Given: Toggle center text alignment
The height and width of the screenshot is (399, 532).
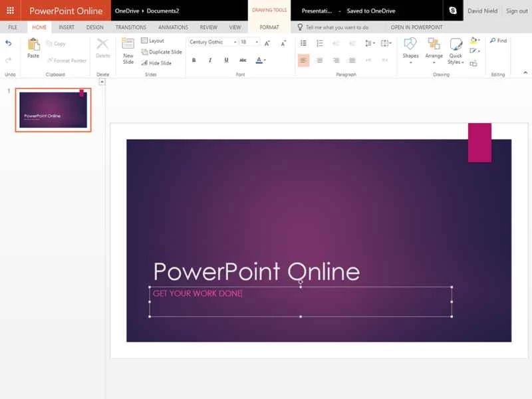Looking at the screenshot, I should point(320,60).
